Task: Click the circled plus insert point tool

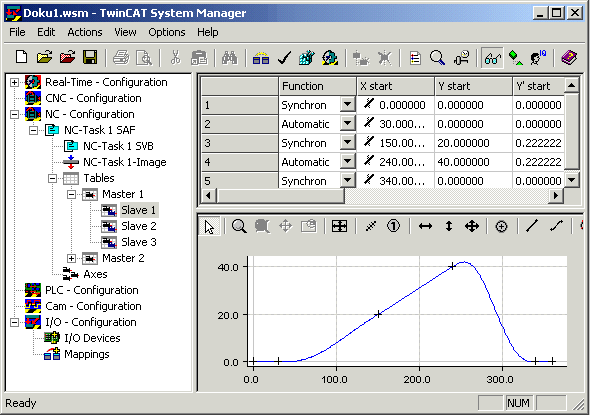Action: click(x=501, y=226)
